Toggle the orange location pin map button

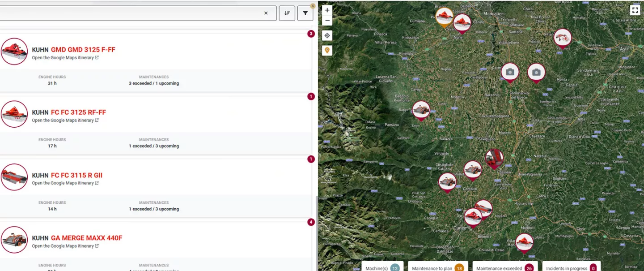327,51
